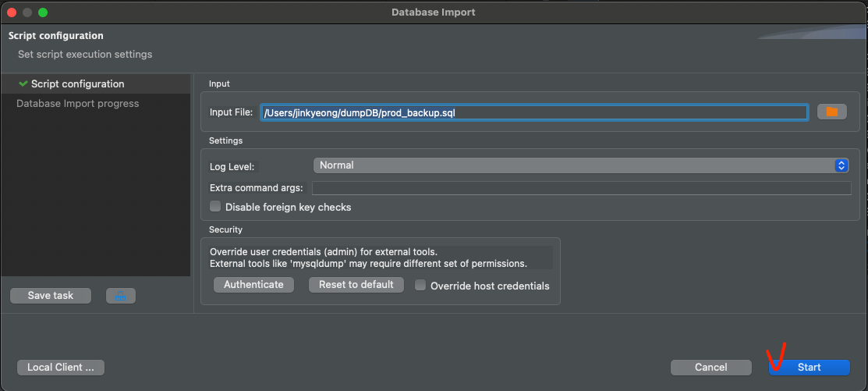This screenshot has height=391, width=868.
Task: Click the green maximize window button
Action: click(x=43, y=12)
